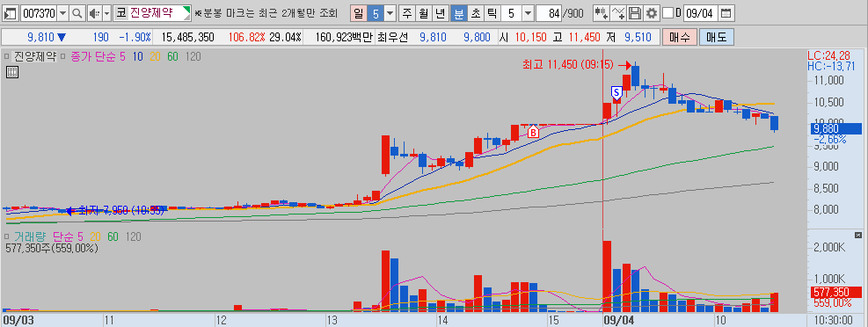
Task: Click the 106.82% volume ratio text
Action: coord(247,38)
